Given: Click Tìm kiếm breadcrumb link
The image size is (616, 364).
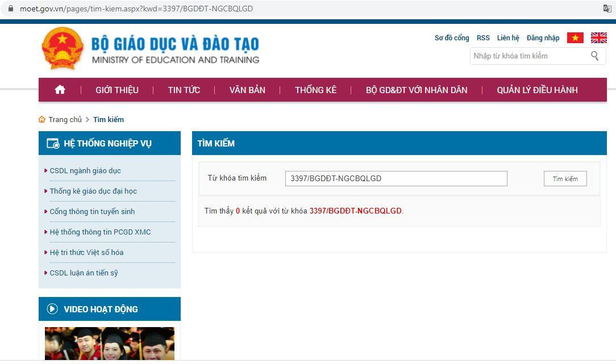Looking at the screenshot, I should tap(109, 119).
